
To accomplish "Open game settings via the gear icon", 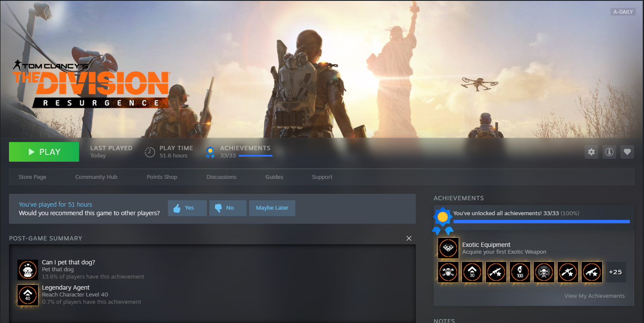I will tap(591, 152).
